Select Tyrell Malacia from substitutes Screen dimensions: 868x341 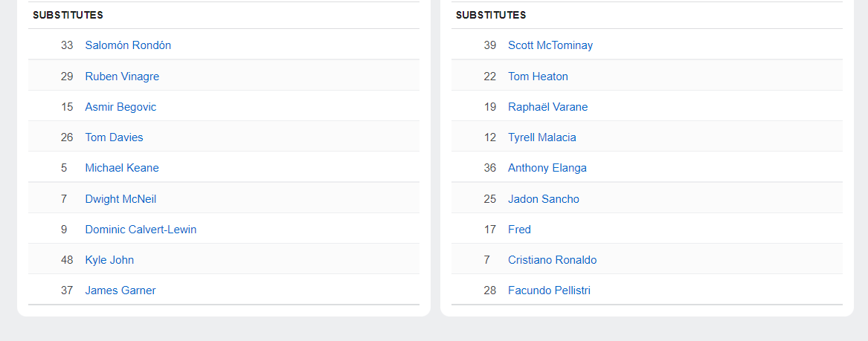click(x=541, y=137)
